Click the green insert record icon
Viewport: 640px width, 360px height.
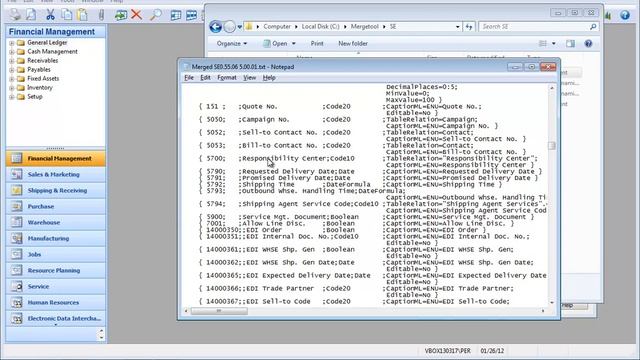[x=120, y=15]
